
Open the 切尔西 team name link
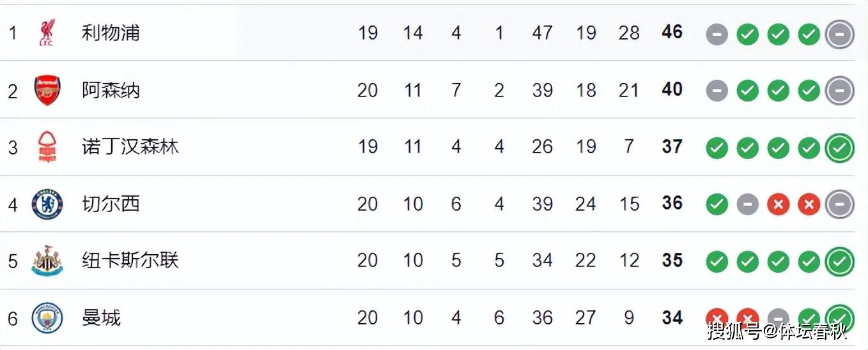(x=111, y=204)
